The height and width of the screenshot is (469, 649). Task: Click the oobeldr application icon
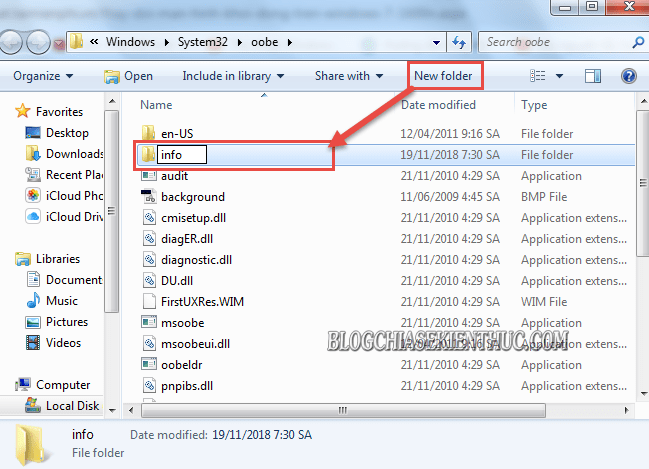click(149, 364)
